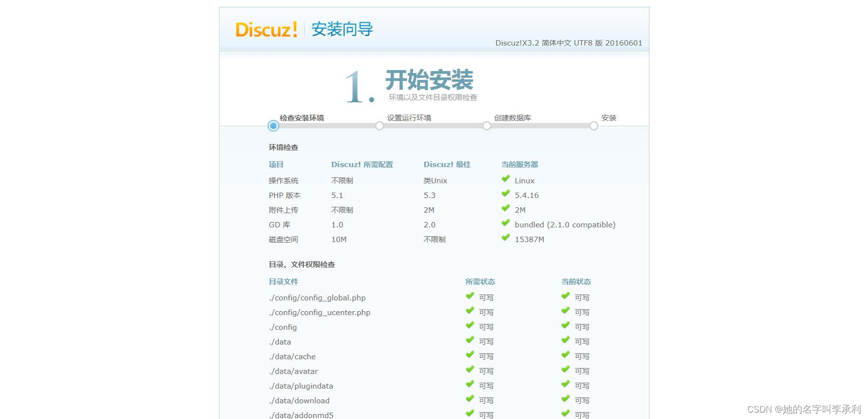
Task: Select 所需状态 check icon for ./data/cache
Action: 470,355
